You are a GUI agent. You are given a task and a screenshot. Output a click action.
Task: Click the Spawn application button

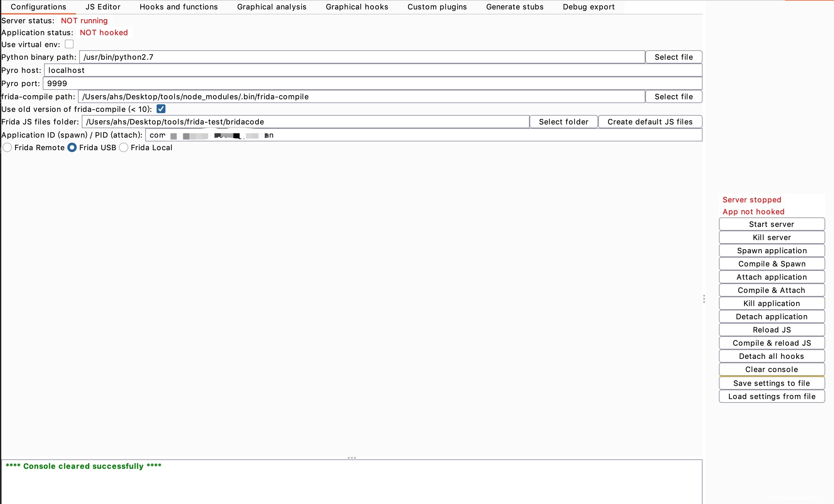[772, 251]
